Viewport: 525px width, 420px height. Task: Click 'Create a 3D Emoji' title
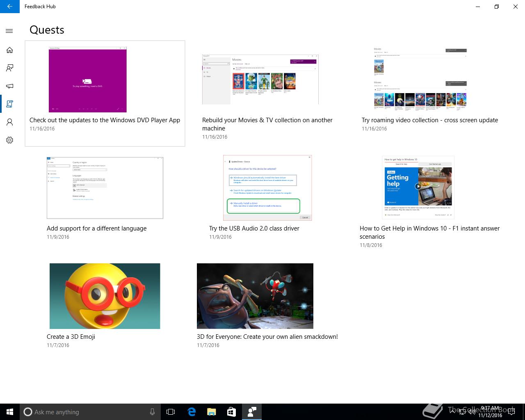coord(71,337)
